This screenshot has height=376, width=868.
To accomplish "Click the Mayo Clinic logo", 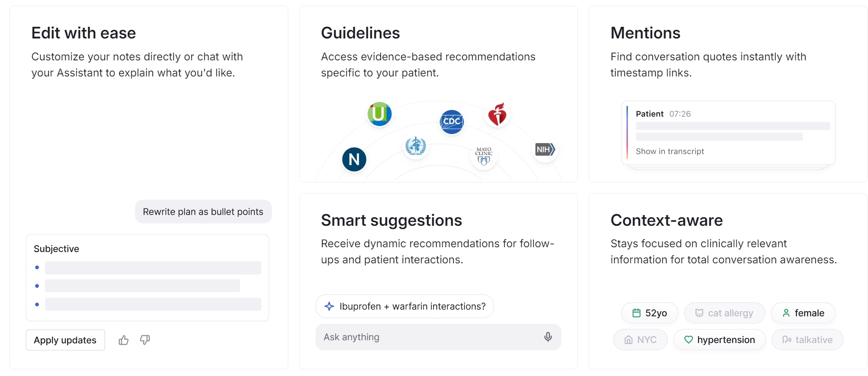I will 484,156.
